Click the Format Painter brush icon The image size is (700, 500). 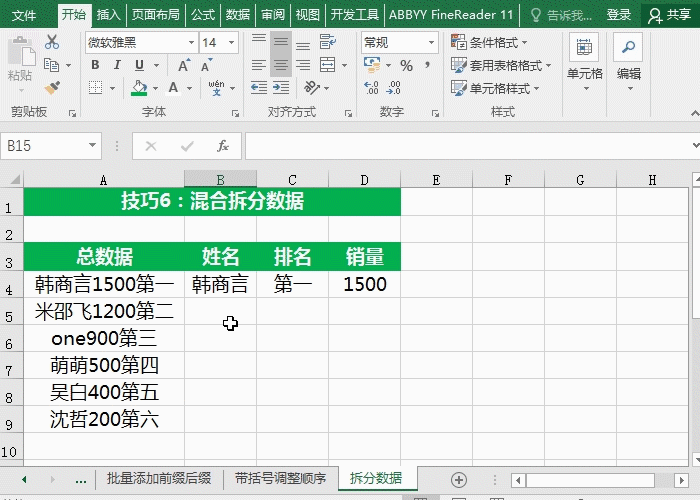click(52, 88)
